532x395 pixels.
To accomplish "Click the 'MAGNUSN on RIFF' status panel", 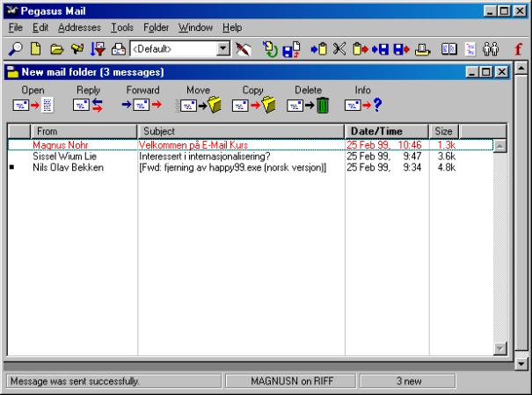I will coord(292,381).
